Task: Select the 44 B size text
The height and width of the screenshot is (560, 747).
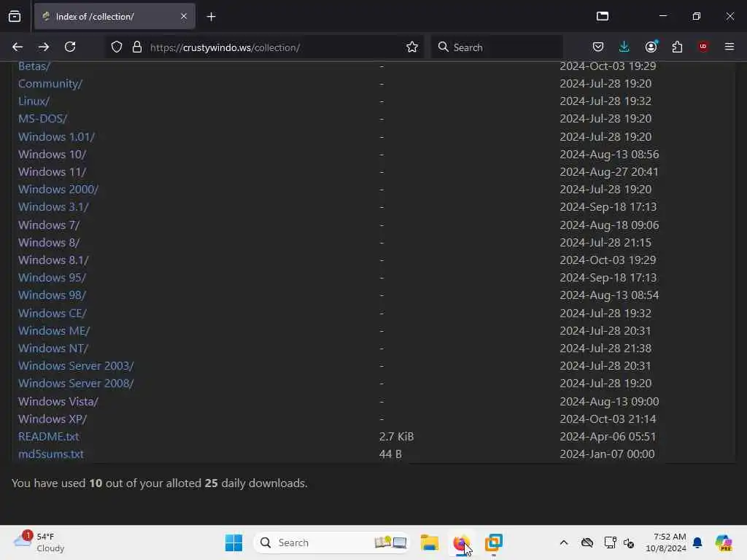Action: (390, 454)
